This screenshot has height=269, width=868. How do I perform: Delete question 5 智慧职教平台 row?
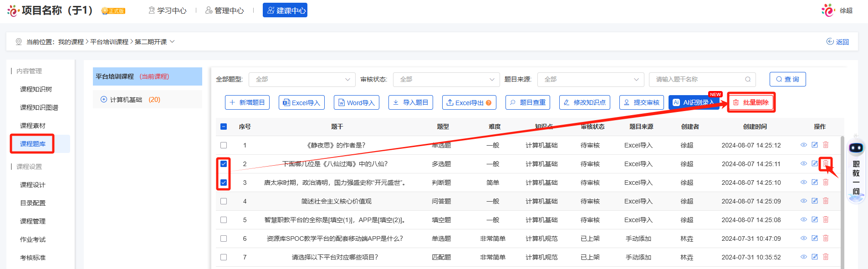(x=826, y=219)
